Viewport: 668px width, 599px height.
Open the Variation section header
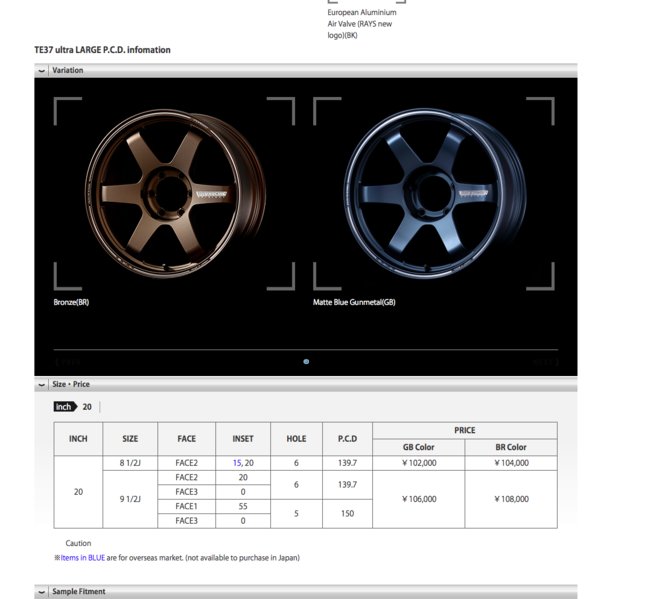(306, 71)
